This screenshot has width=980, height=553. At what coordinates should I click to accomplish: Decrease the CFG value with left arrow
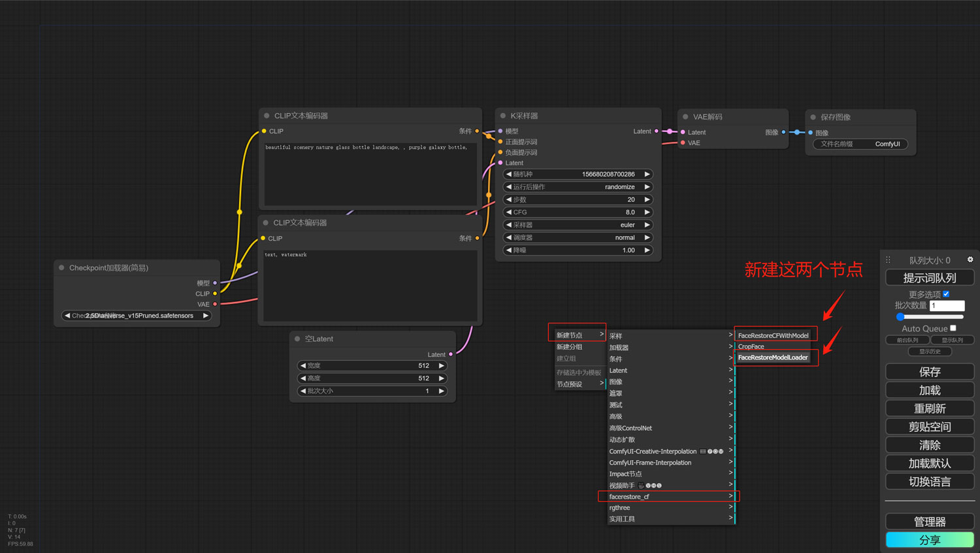(x=509, y=212)
